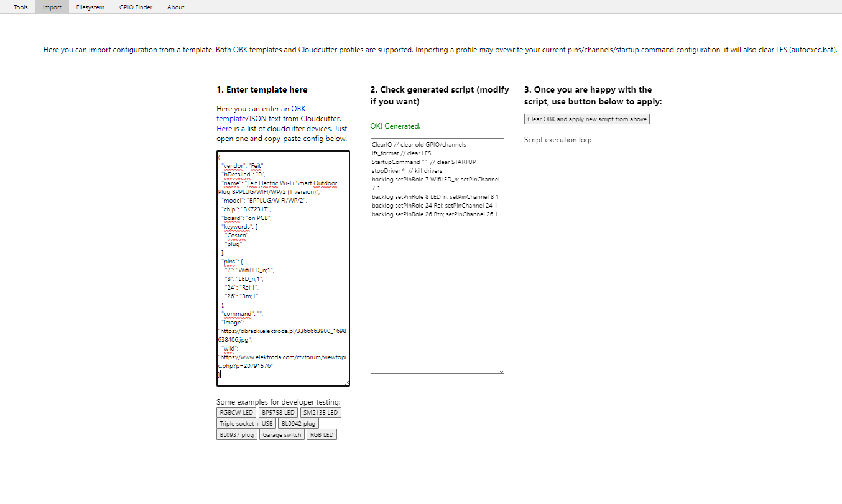The width and height of the screenshot is (842, 504).
Task: Open the GPIO Finder tab
Action: pos(136,7)
